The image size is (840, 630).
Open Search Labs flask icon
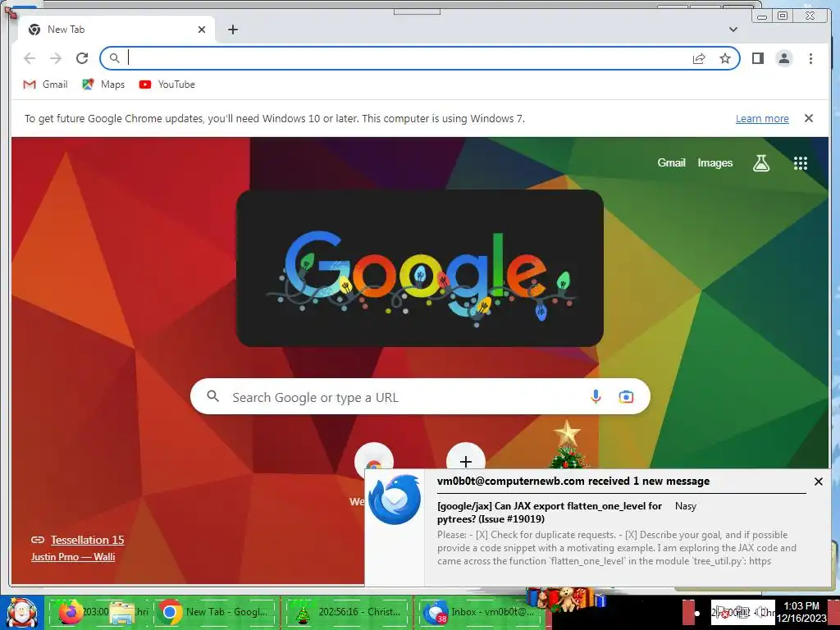[x=760, y=163]
